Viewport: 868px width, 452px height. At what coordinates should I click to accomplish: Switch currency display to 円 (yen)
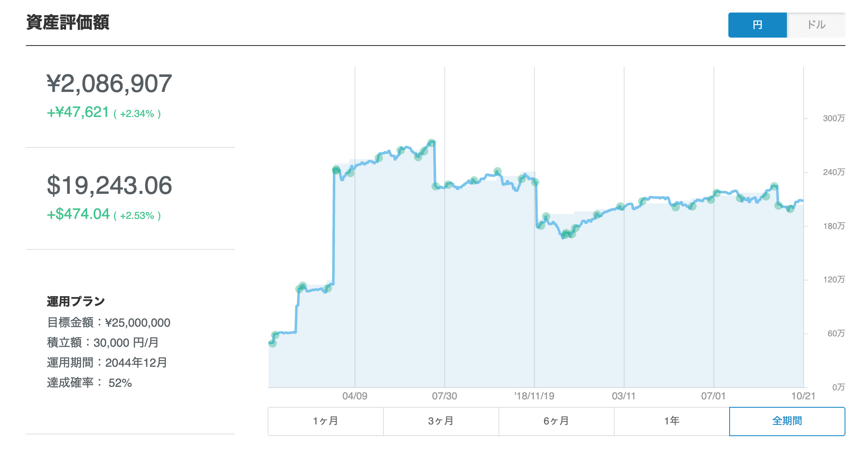point(757,25)
